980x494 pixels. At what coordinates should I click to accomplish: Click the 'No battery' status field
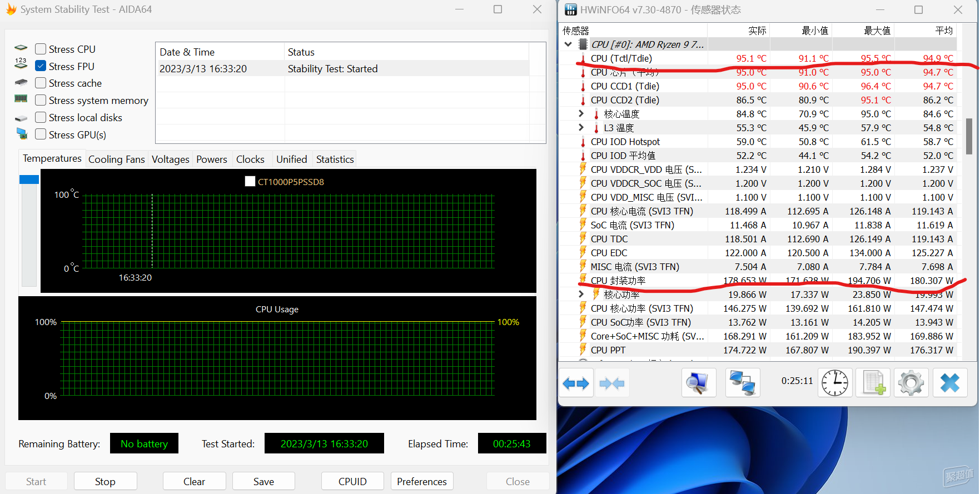(144, 443)
